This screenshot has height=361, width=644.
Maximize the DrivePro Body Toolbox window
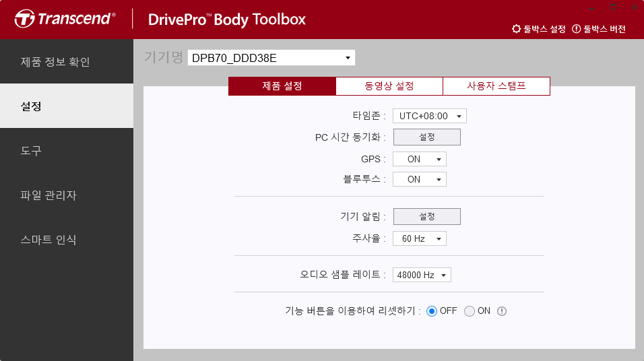[x=613, y=7]
